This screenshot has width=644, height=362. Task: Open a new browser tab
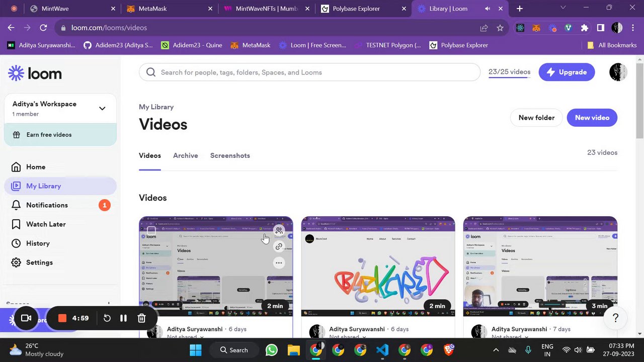tap(520, 9)
